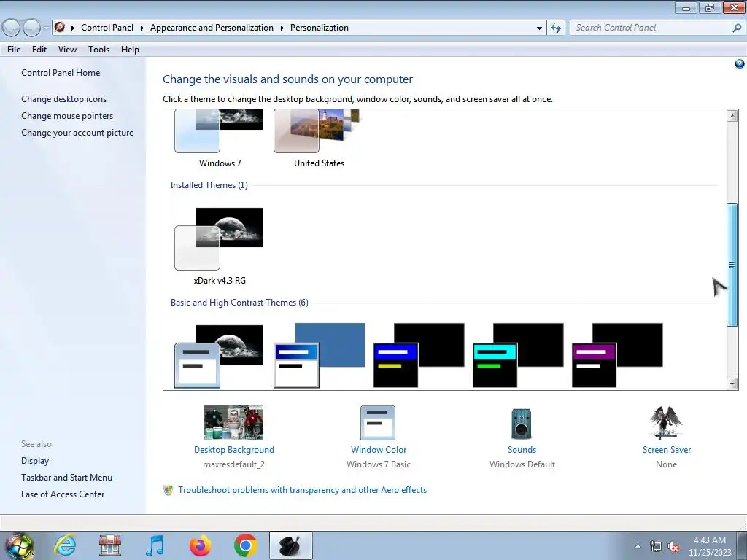The height and width of the screenshot is (560, 747).
Task: Open Display under See also
Action: [35, 461]
